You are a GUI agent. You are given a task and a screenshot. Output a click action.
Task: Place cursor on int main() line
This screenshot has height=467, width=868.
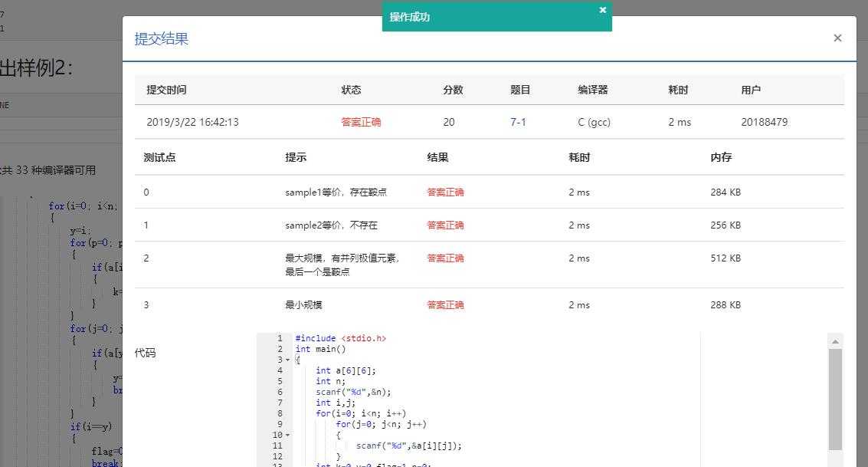[320, 349]
